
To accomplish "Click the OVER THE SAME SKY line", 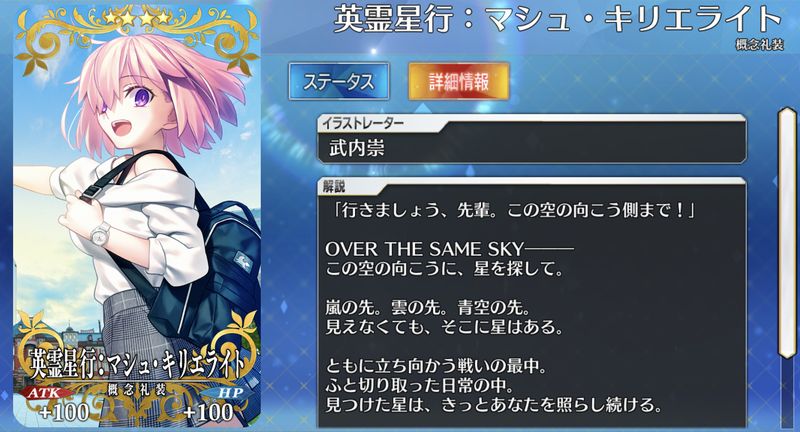I will (449, 249).
